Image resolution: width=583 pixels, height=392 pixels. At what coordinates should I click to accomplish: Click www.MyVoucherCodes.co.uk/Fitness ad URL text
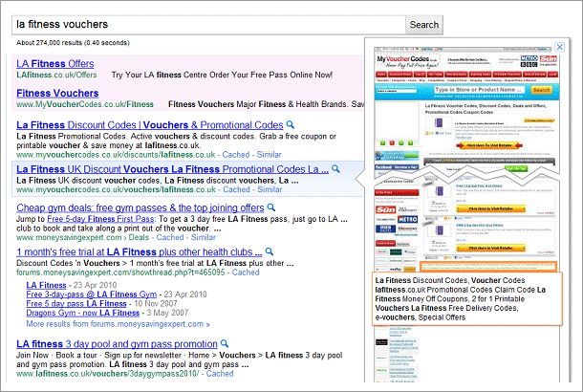pos(85,104)
